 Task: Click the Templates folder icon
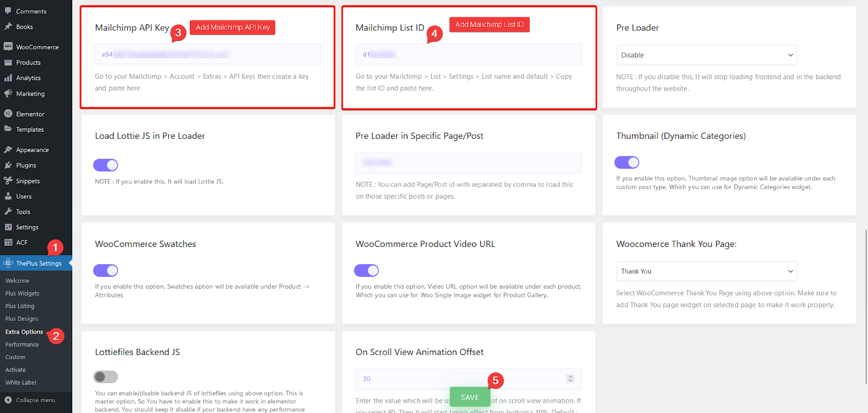[8, 129]
